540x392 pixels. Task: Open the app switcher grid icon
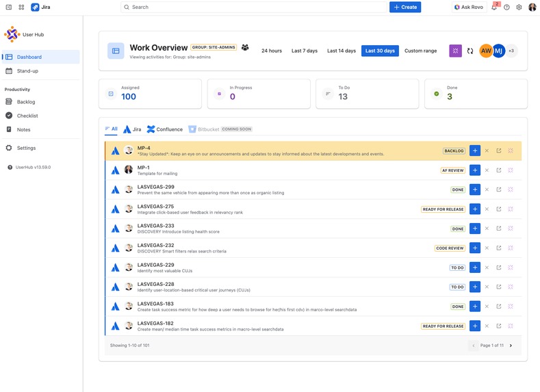21,7
